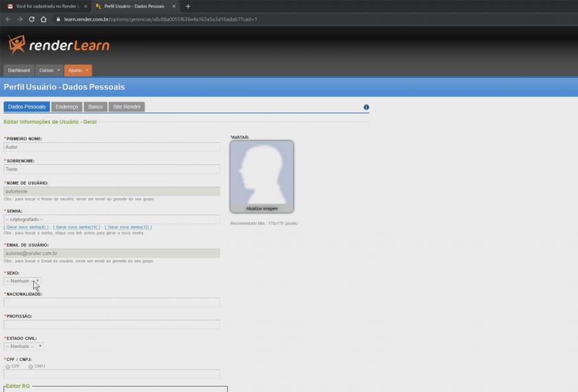Viewport: 578px width, 392px height.
Task: Click the renderLearn logo
Action: coord(58,45)
